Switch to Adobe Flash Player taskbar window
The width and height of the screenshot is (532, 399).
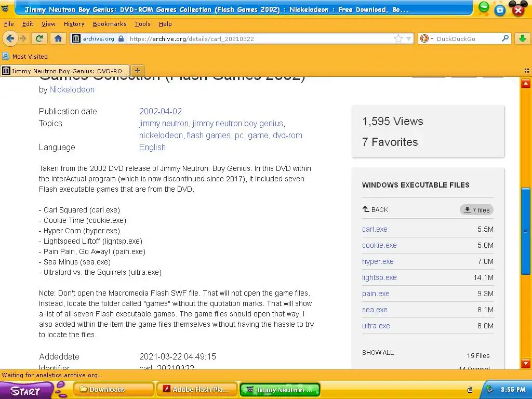coord(196,390)
